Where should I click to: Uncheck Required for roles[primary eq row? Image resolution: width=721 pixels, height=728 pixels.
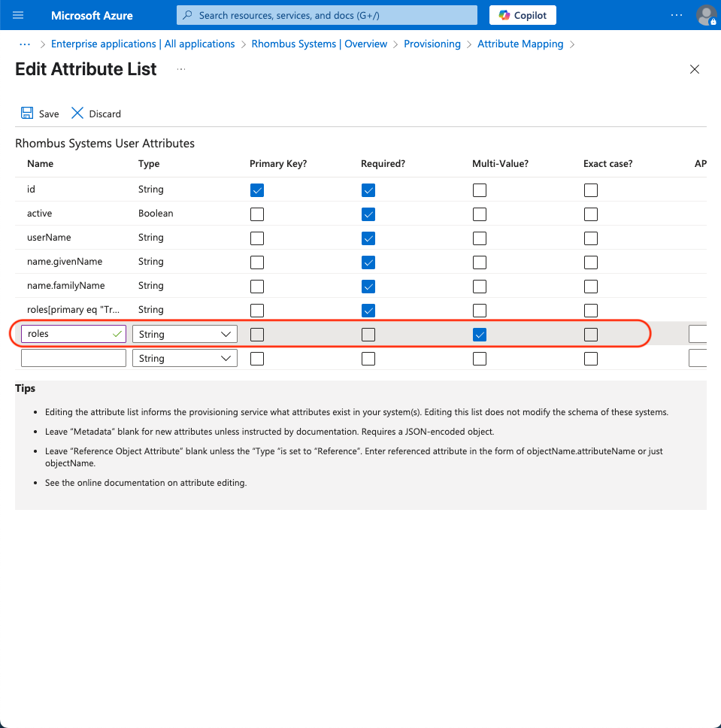pos(368,311)
